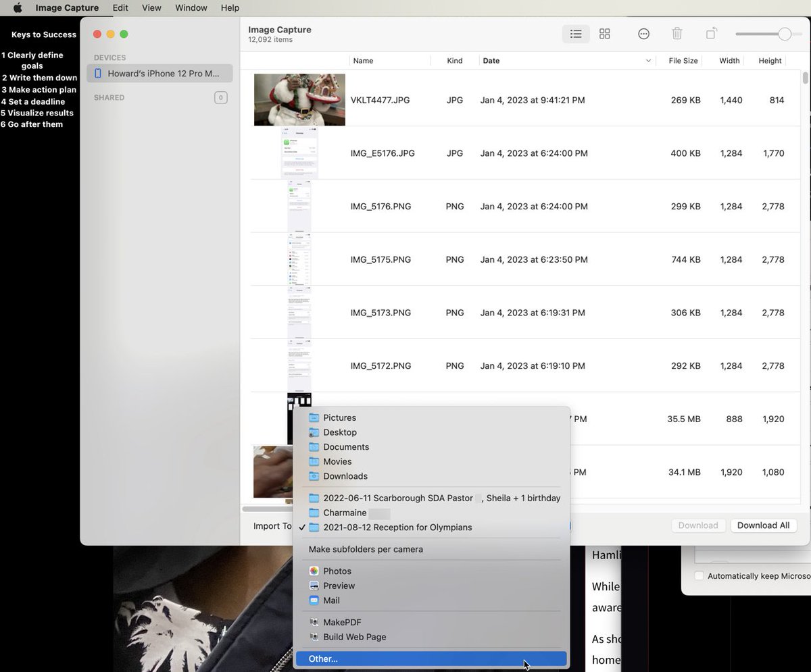Toggle Date sort direction chevron
Viewport: 811px width, 672px height.
648,61
